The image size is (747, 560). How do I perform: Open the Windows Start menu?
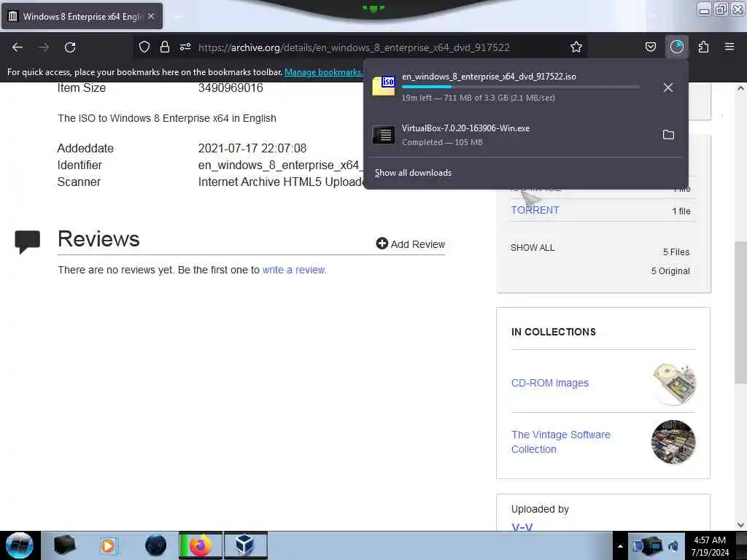[20, 545]
